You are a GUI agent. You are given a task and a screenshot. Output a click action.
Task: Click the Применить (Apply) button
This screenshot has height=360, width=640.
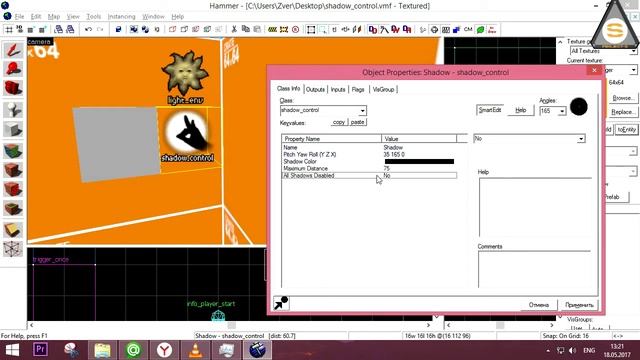coord(579,305)
